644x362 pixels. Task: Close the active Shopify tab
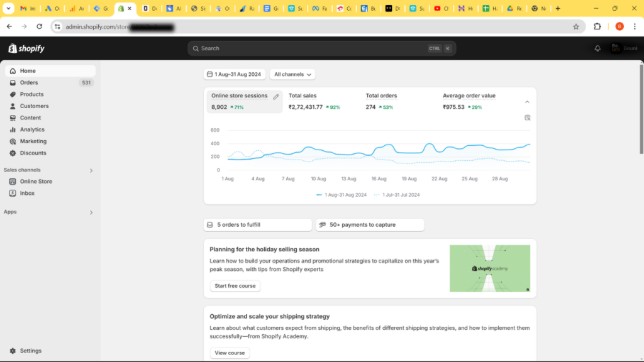point(130,8)
